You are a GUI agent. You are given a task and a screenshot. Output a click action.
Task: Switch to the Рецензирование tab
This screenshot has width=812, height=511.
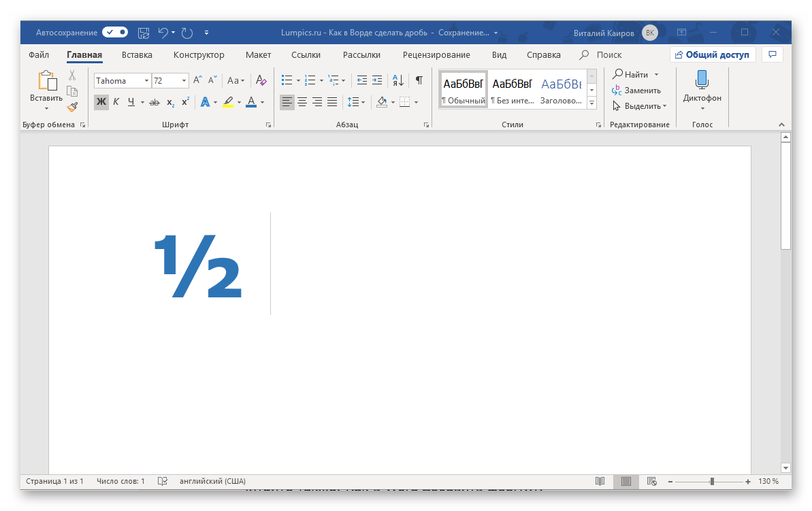click(x=436, y=55)
